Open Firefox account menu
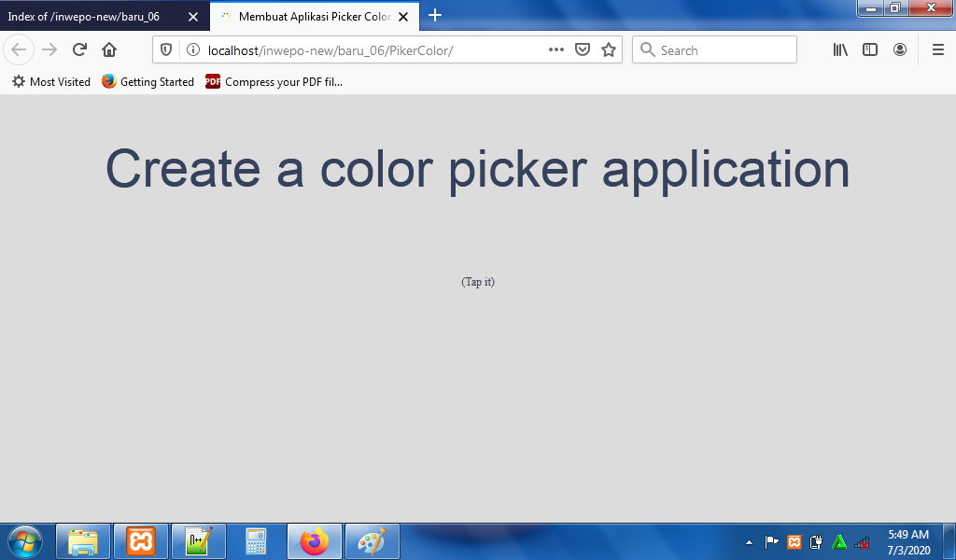Image resolution: width=956 pixels, height=560 pixels. pyautogui.click(x=900, y=50)
